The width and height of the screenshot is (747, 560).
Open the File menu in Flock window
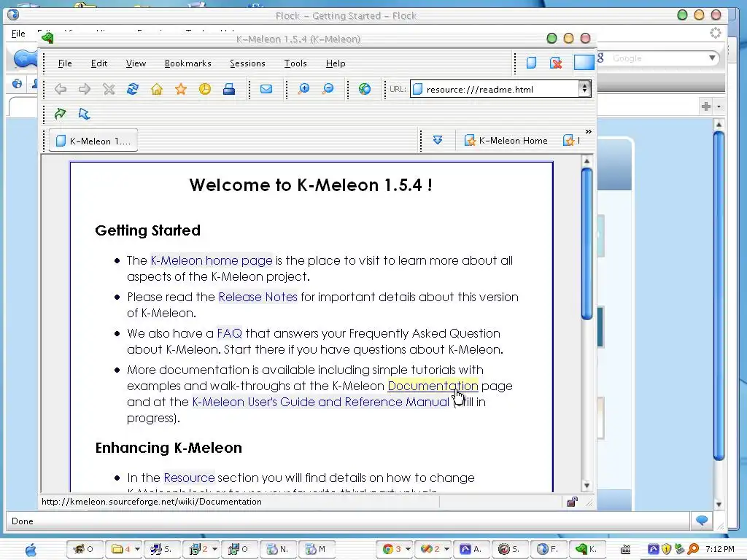(18, 34)
